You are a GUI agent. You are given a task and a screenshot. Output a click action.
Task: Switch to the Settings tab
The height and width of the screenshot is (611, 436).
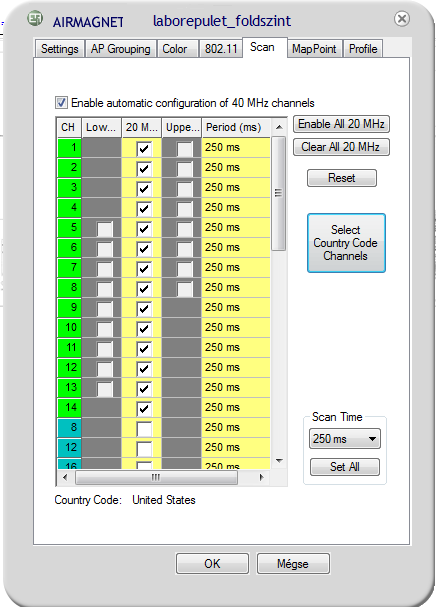click(x=60, y=49)
